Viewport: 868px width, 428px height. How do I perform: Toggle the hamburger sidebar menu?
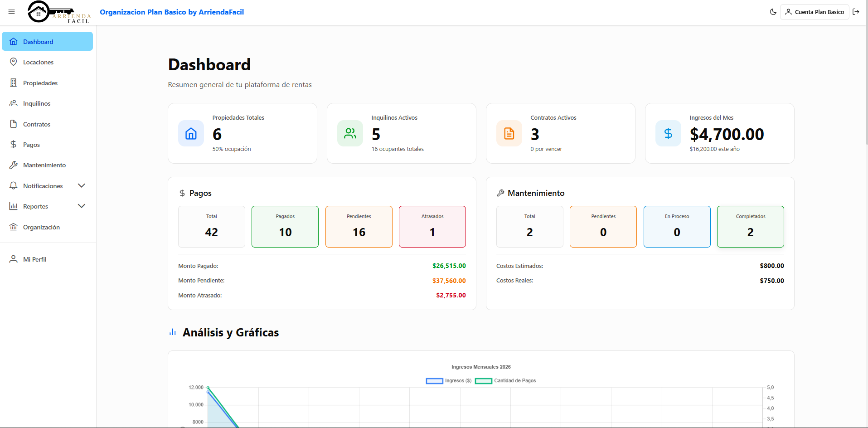pos(12,12)
